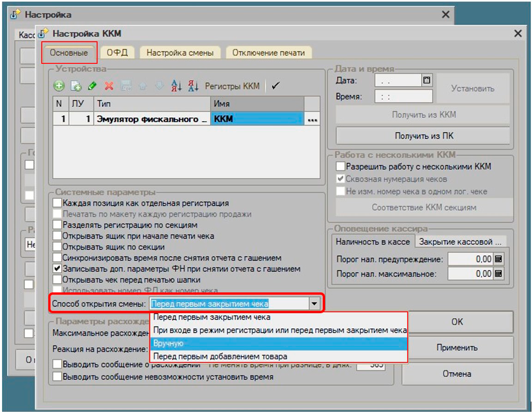Sort devices descending with Я-А icon
This screenshot has height=412, width=532.
193,86
